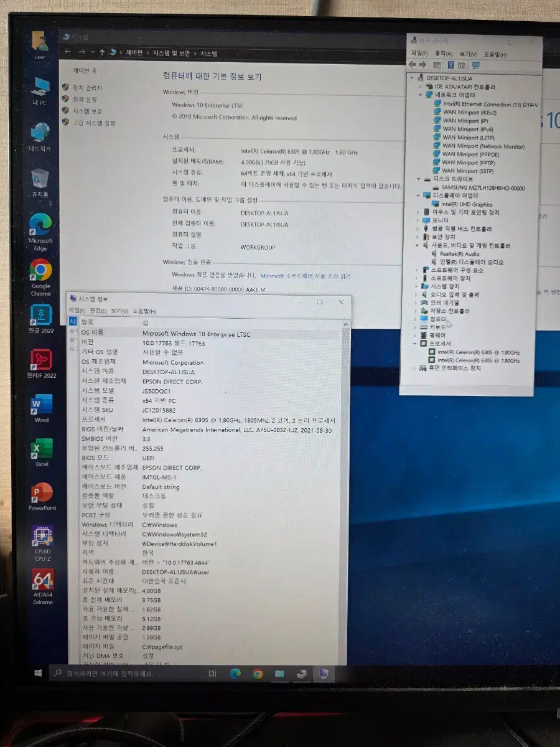Open the Microsoft Edge desktop shortcut
The width and height of the screenshot is (560, 747).
(x=40, y=231)
